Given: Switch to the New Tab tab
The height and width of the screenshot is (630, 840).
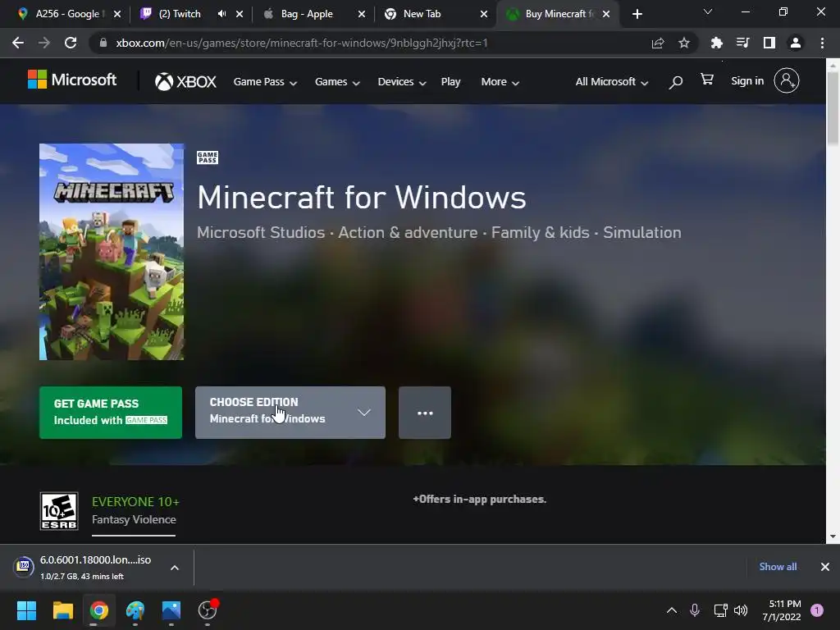Looking at the screenshot, I should pos(423,14).
